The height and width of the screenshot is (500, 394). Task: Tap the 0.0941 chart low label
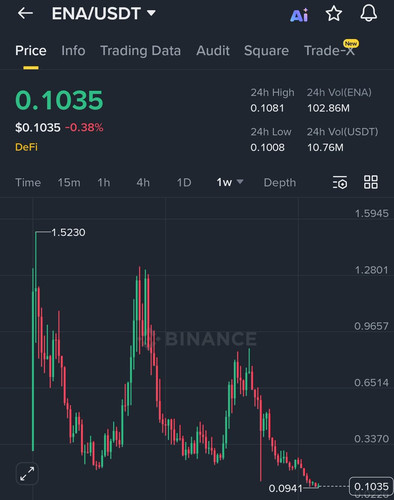285,489
